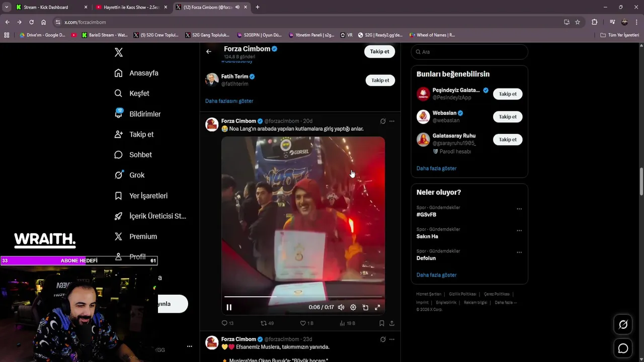Follow Forza Cimbom via header Takip et
Image resolution: width=644 pixels, height=362 pixels.
tap(379, 51)
